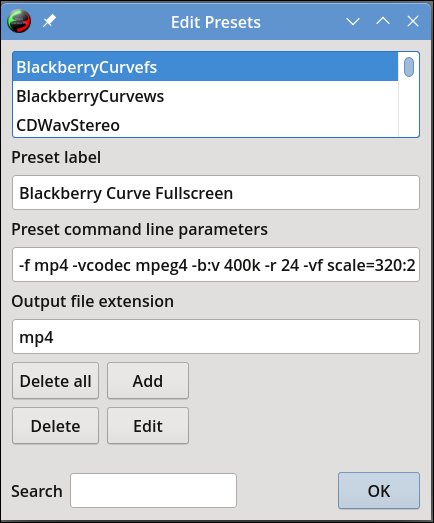Select the BlackberryCurvefs preset
This screenshot has height=523, width=434.
pos(205,67)
